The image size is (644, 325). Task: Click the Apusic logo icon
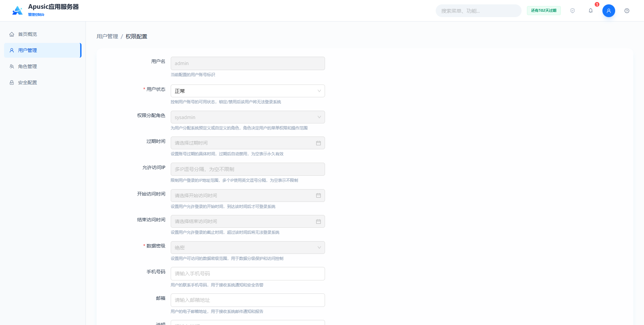pos(17,10)
